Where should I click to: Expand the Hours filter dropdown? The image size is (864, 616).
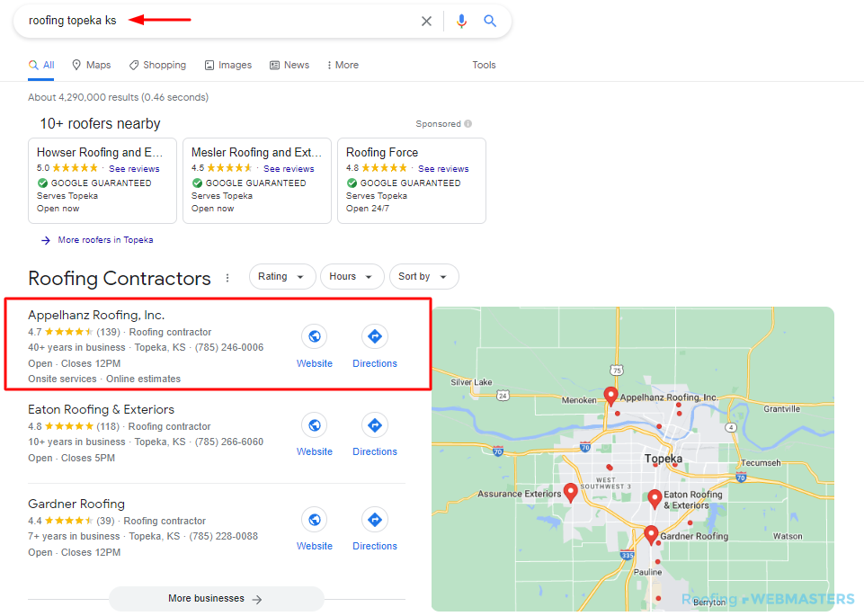click(x=352, y=277)
